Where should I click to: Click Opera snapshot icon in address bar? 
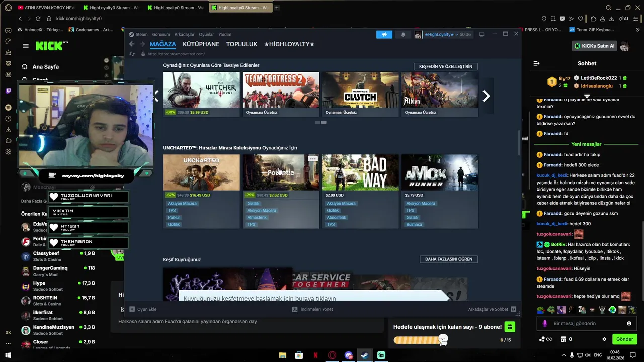(553, 19)
